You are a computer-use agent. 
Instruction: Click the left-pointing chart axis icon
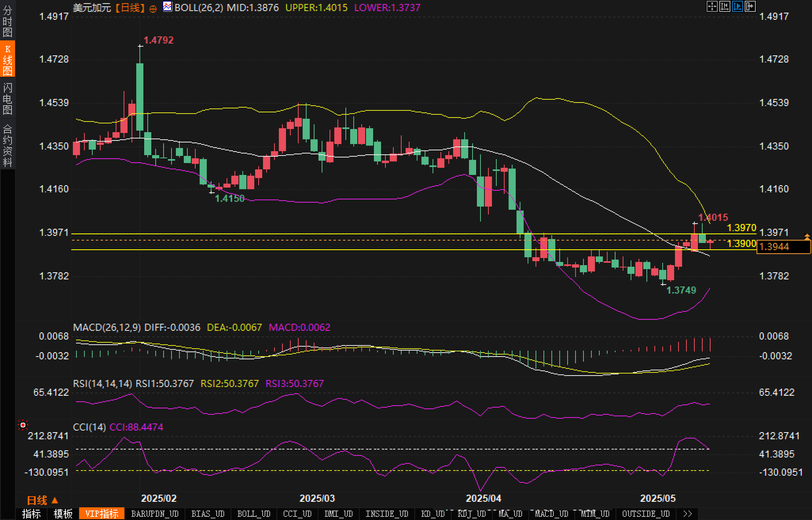tap(724, 6)
